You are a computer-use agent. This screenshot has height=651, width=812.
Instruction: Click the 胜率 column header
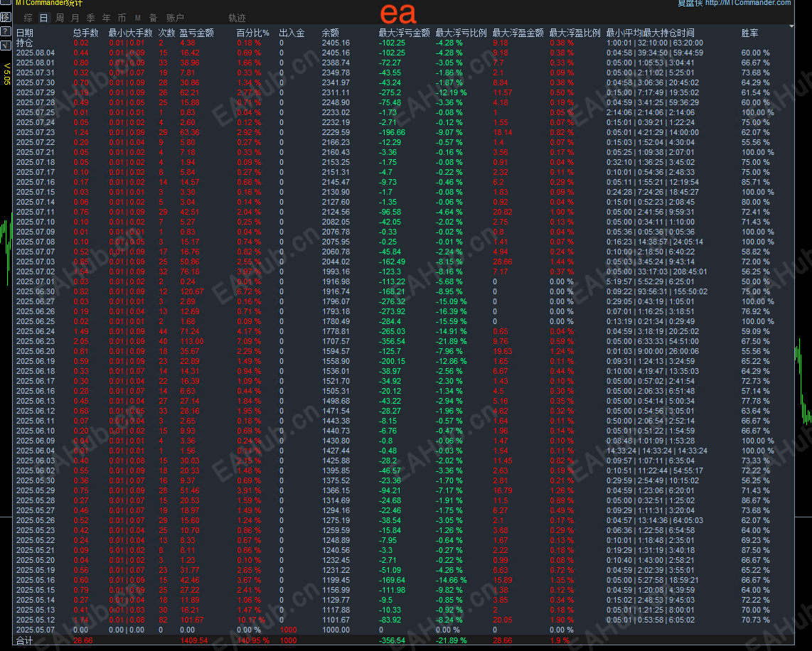point(750,33)
